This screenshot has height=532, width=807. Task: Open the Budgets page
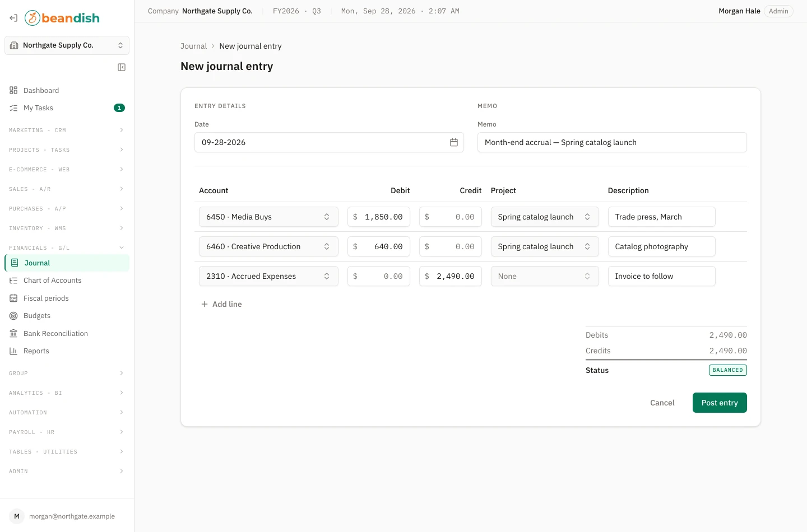pyautogui.click(x=67, y=316)
